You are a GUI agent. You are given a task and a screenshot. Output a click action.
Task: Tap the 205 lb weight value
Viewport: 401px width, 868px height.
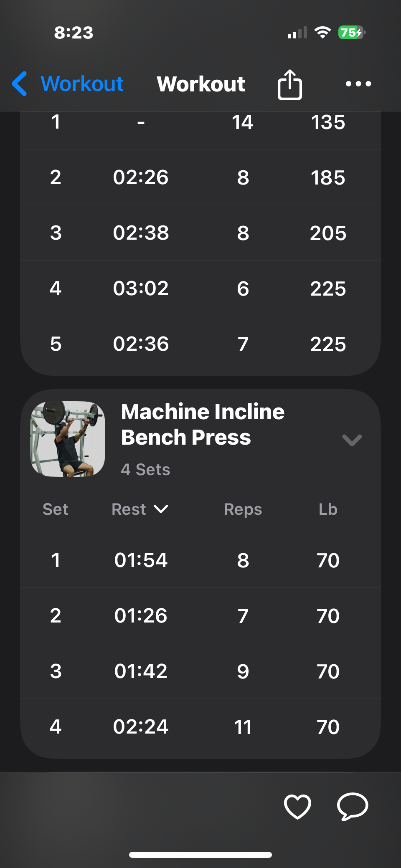pos(328,233)
